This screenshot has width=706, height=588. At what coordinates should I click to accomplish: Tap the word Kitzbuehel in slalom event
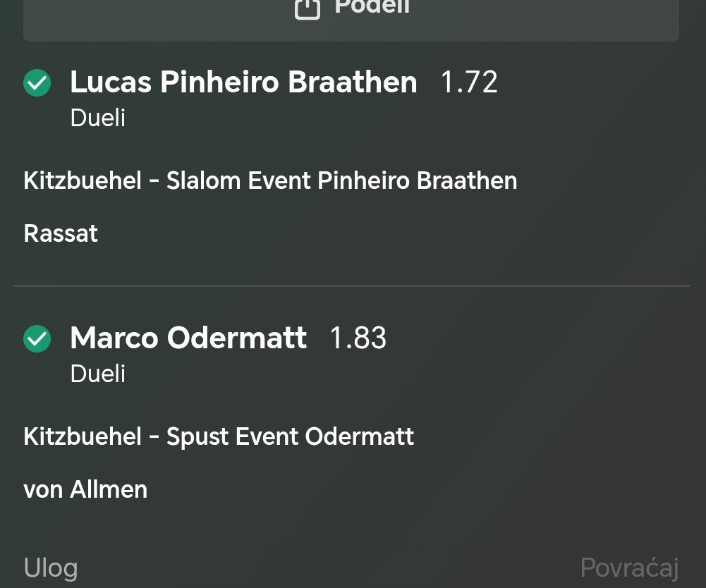(x=83, y=180)
